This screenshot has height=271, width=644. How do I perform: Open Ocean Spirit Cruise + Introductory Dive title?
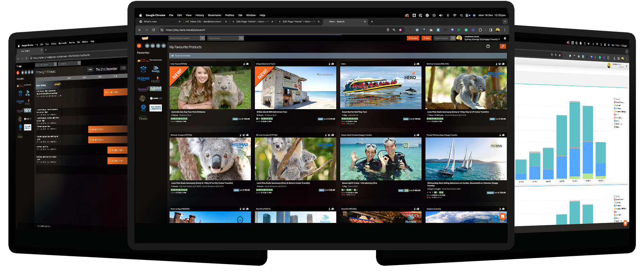(360, 183)
